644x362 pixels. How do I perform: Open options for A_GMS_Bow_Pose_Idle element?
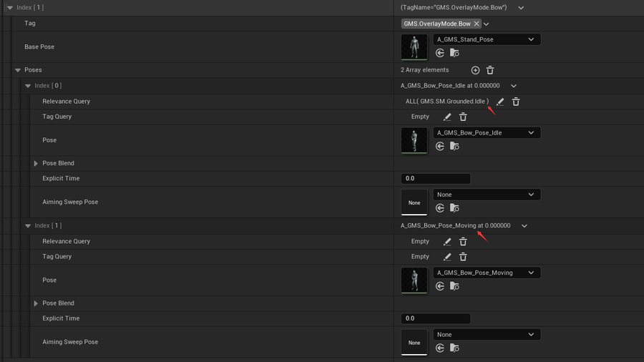pos(513,86)
